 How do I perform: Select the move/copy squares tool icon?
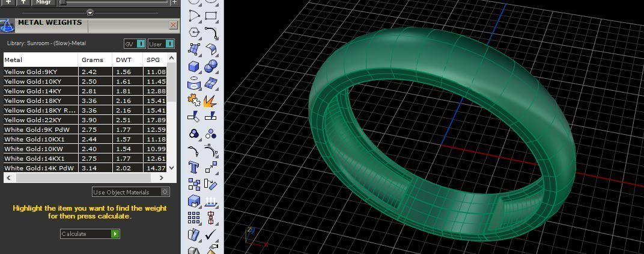tap(211, 167)
